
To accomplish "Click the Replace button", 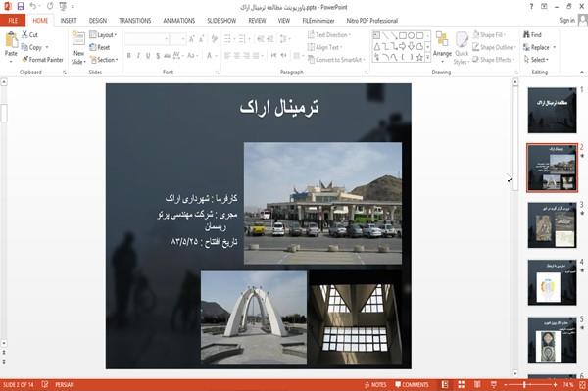I will pos(539,47).
